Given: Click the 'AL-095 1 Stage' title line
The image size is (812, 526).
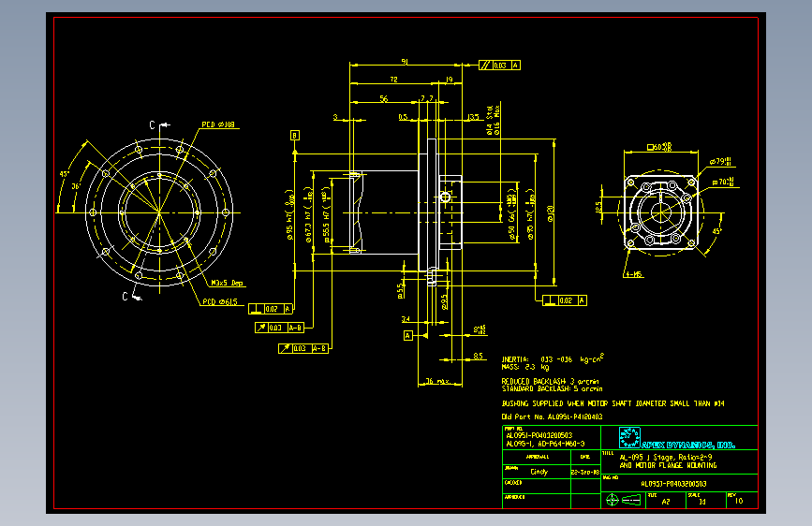Looking at the screenshot, I should point(666,457).
